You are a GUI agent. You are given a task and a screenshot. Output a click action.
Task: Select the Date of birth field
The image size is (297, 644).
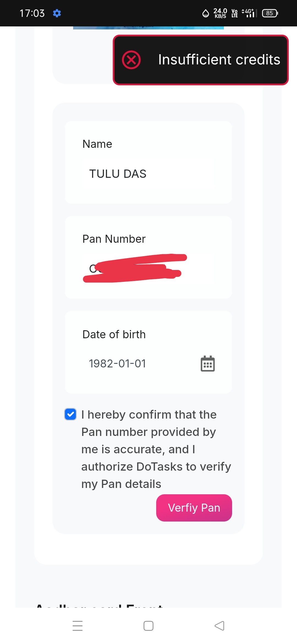(137, 364)
